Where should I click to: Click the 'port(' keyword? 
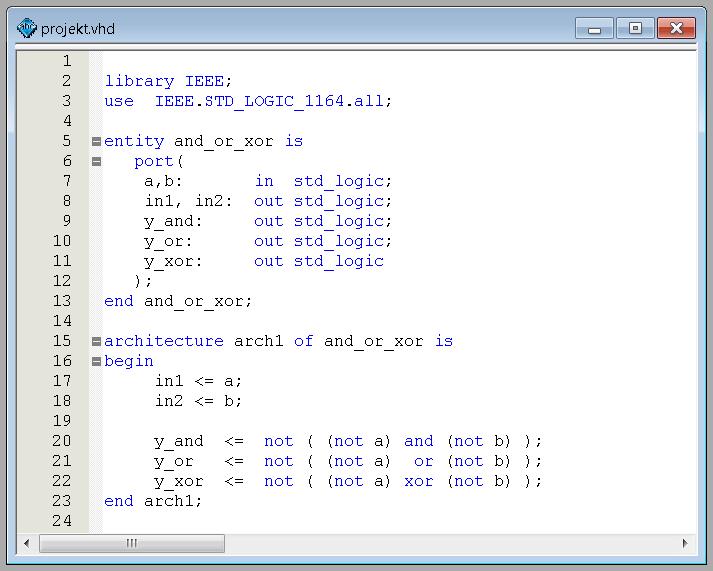[x=159, y=161]
